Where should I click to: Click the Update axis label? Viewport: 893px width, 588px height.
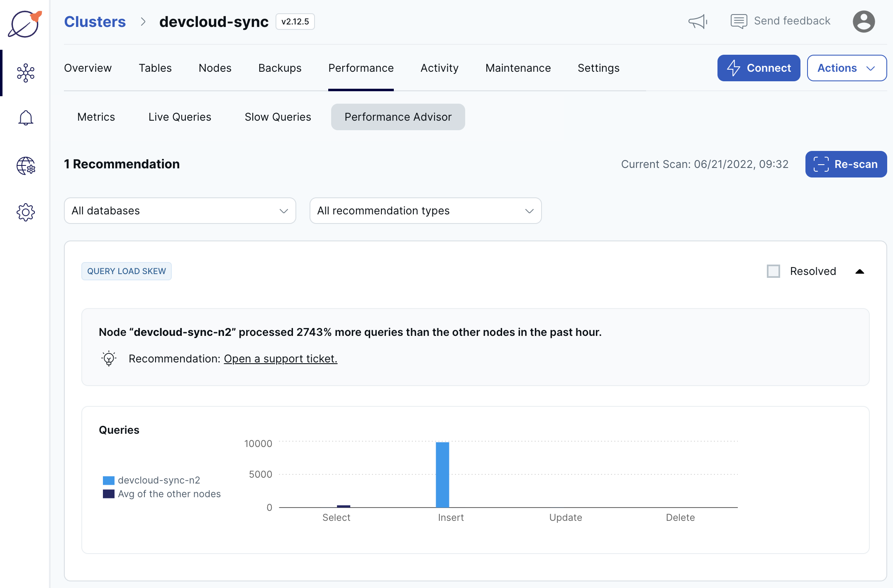(x=566, y=518)
